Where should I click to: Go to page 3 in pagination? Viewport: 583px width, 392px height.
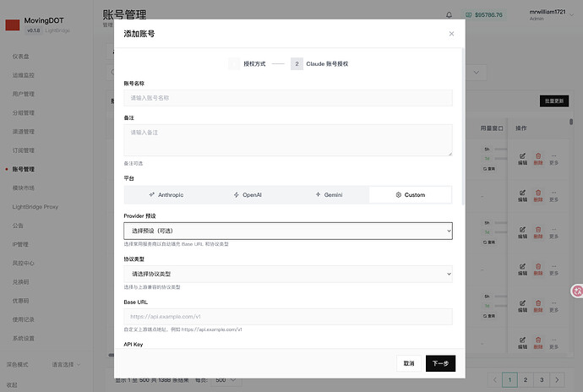point(542,379)
